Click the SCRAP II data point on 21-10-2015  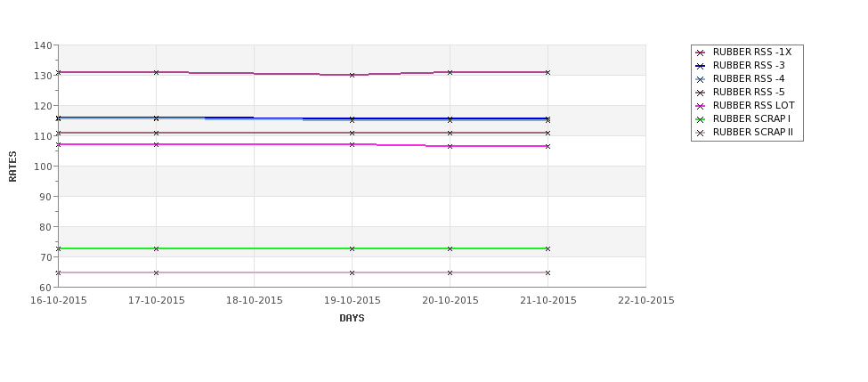[548, 273]
